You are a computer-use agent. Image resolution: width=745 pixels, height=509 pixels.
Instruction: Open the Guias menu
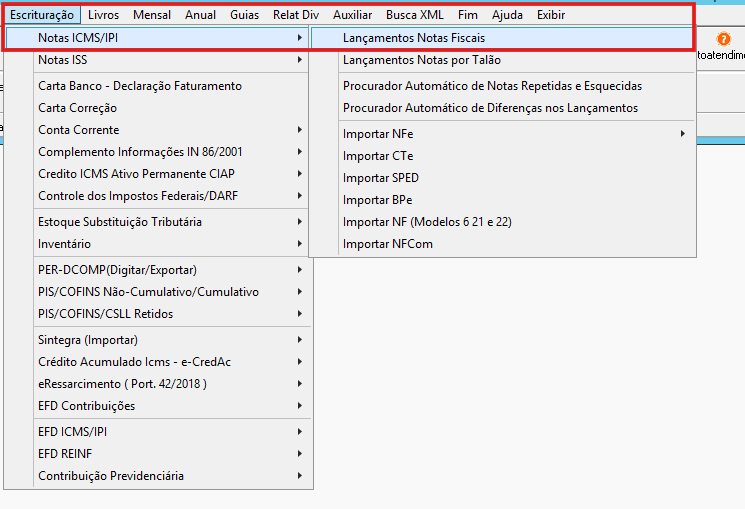[x=244, y=15]
